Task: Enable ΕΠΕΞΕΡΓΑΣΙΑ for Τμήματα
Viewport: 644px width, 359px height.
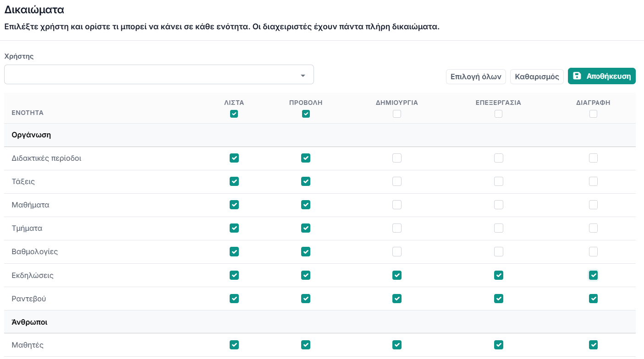Action: pyautogui.click(x=498, y=228)
